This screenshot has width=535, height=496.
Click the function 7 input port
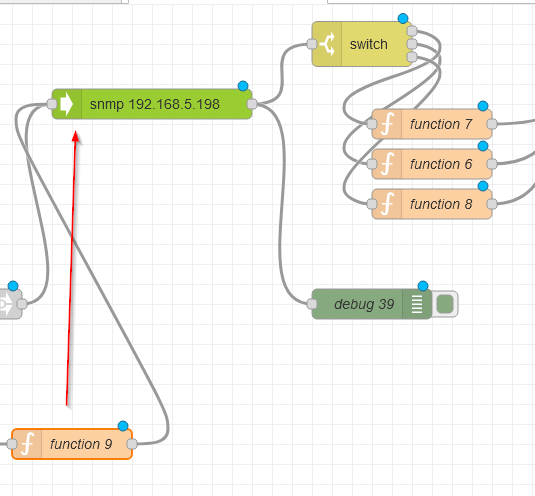click(372, 124)
